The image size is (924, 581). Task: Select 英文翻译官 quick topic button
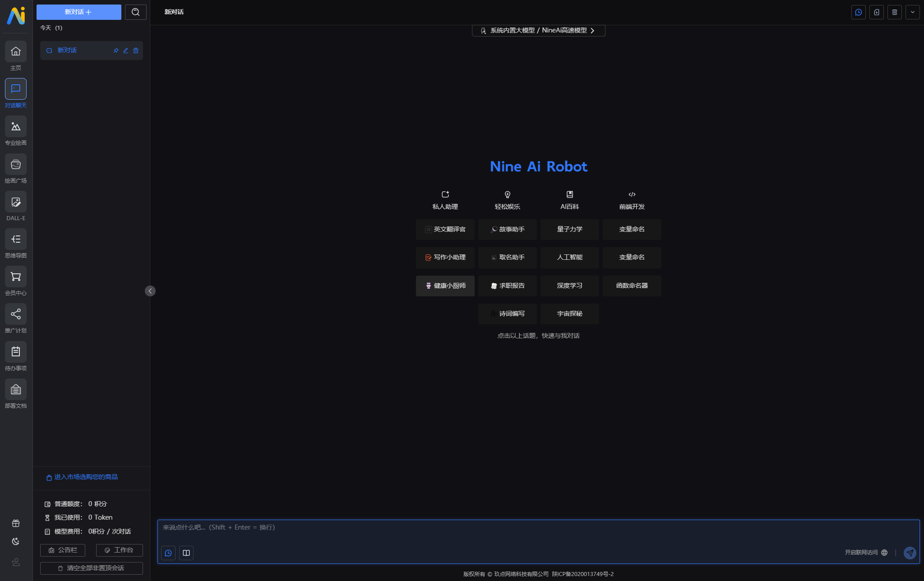[444, 228]
